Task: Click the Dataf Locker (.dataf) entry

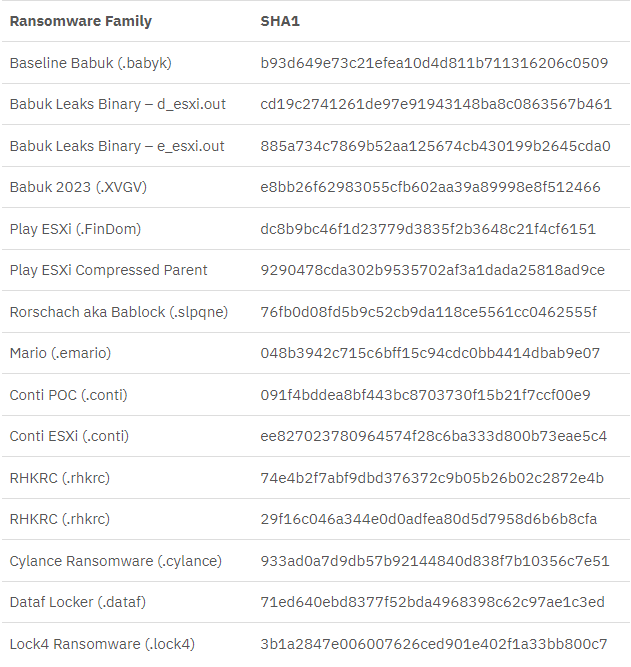Action: (x=79, y=602)
